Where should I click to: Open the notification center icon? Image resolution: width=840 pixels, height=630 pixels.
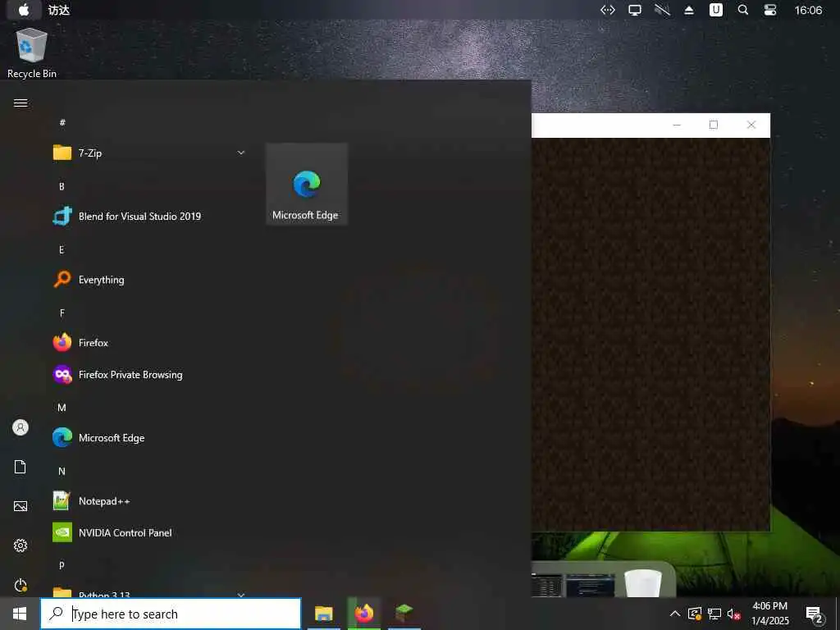click(x=814, y=614)
